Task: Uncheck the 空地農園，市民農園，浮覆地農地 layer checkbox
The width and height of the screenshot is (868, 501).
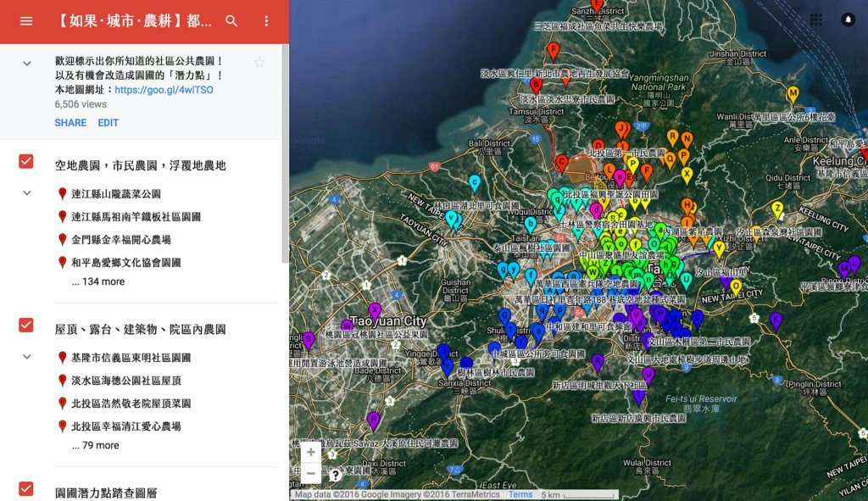Action: [x=26, y=161]
